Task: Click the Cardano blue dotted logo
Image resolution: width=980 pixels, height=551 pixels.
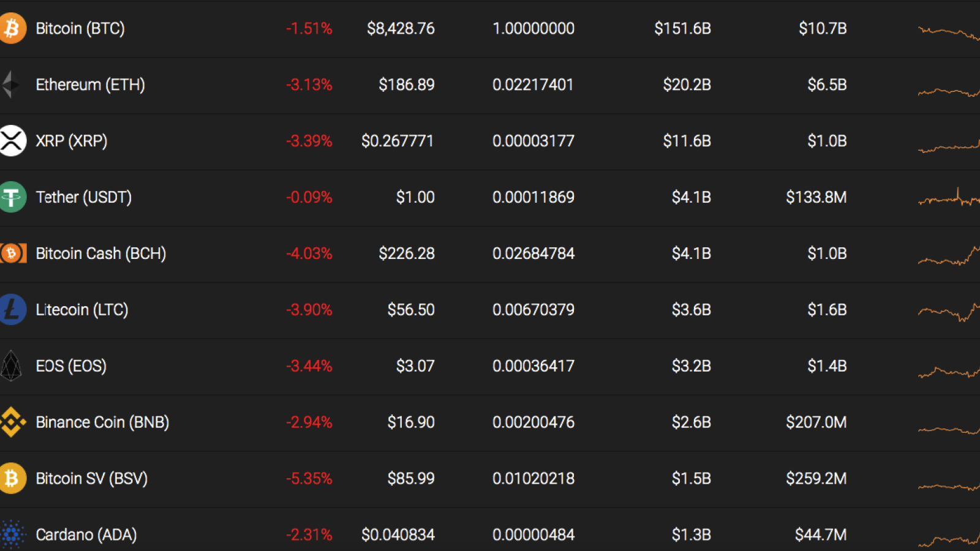Action: click(12, 535)
